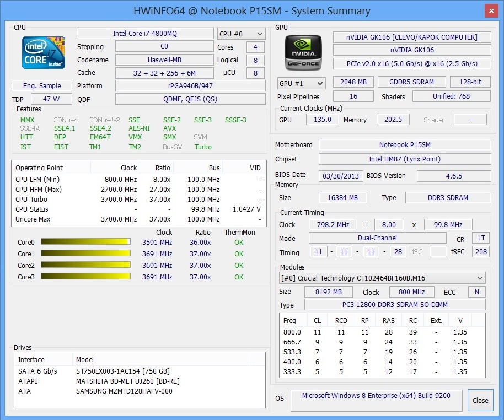Click the Cores count 4 field
504x420 pixels.
pos(255,47)
